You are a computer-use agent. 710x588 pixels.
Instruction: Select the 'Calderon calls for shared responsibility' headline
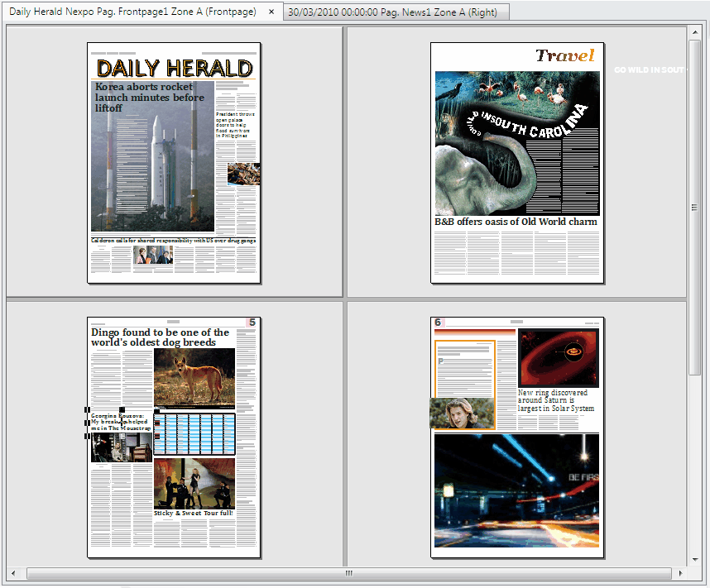[x=174, y=241]
